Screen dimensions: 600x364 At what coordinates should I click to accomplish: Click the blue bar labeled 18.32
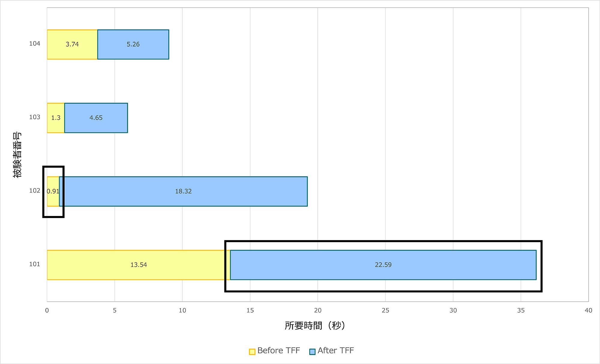pyautogui.click(x=183, y=191)
